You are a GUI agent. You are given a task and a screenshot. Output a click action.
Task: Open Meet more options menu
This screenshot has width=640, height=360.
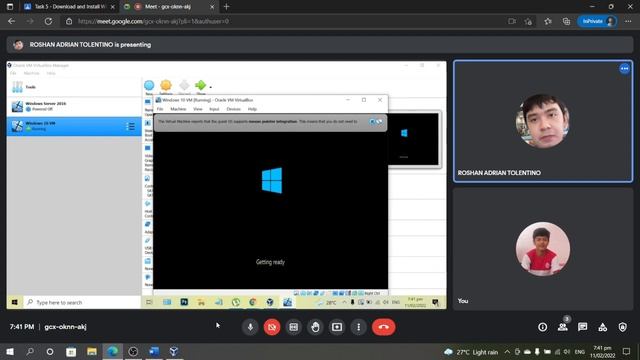358,327
